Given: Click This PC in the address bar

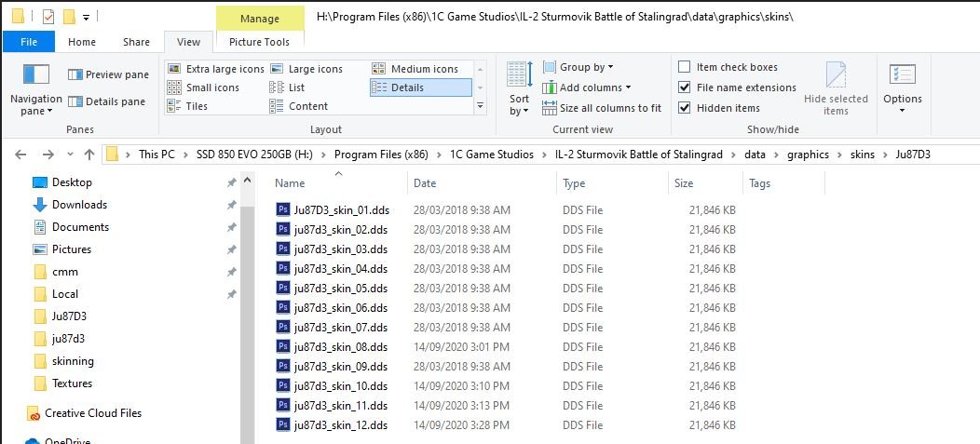Looking at the screenshot, I should click(x=157, y=155).
